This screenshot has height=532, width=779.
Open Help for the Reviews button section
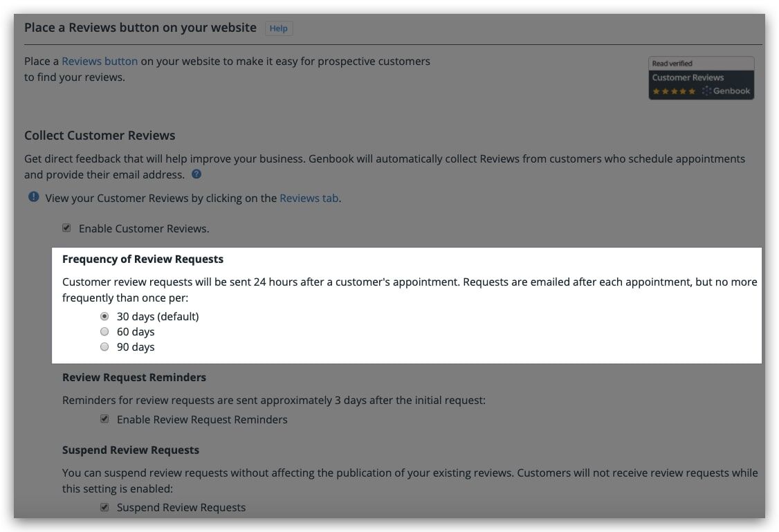pyautogui.click(x=278, y=28)
